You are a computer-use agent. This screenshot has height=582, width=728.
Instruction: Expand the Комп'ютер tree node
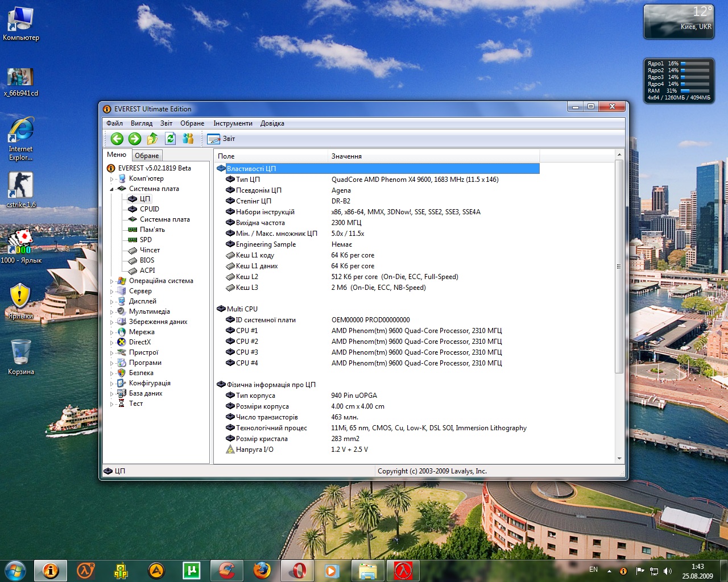pyautogui.click(x=111, y=179)
